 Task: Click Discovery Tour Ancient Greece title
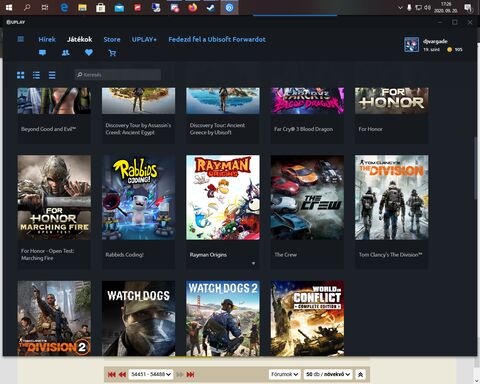217,129
